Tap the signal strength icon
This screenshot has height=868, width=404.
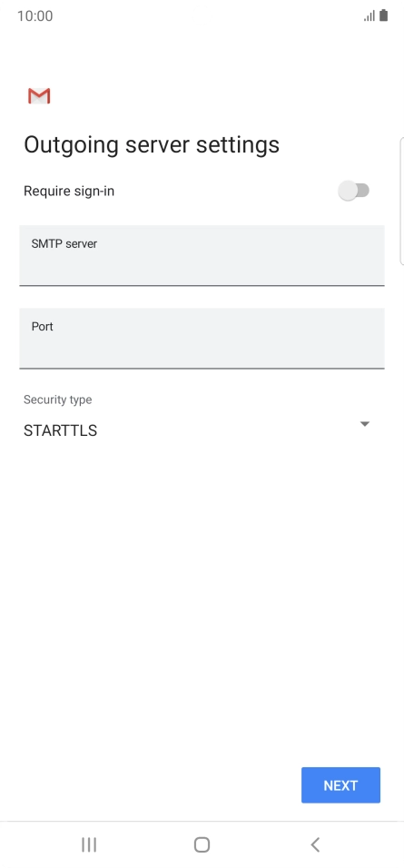coord(370,15)
